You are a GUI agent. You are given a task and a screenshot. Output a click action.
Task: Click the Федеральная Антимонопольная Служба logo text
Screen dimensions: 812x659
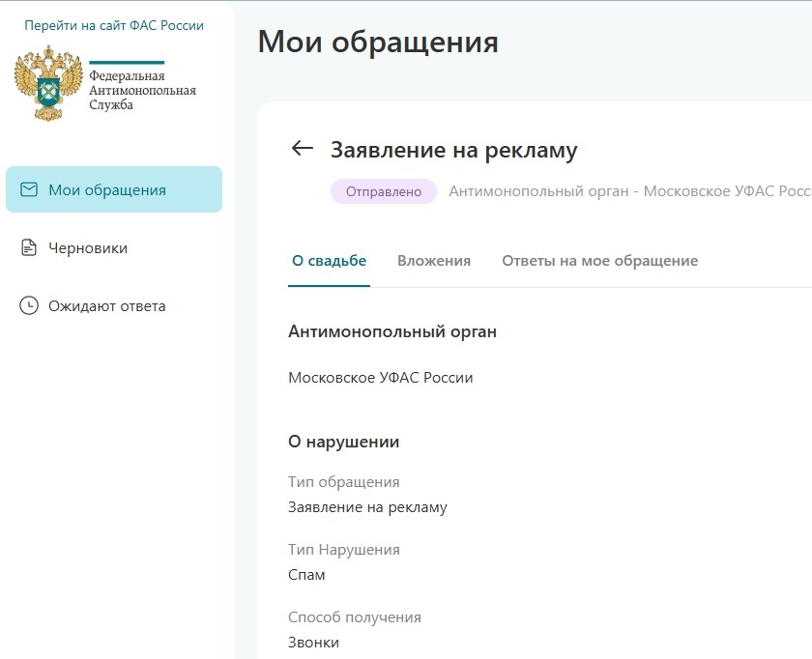pos(142,90)
